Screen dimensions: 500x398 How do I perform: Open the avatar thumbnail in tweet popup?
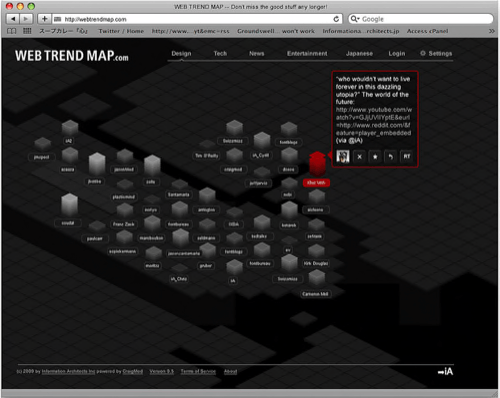pos(343,156)
